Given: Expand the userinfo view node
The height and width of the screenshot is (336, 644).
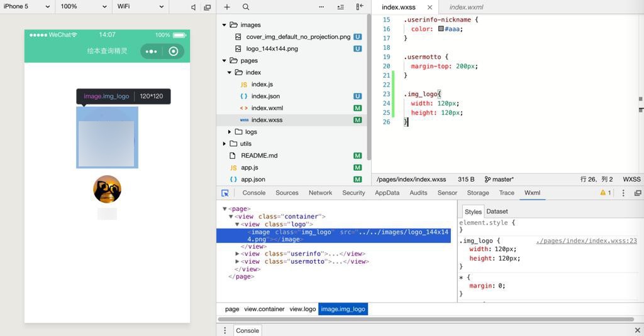Looking at the screenshot, I should pyautogui.click(x=238, y=254).
